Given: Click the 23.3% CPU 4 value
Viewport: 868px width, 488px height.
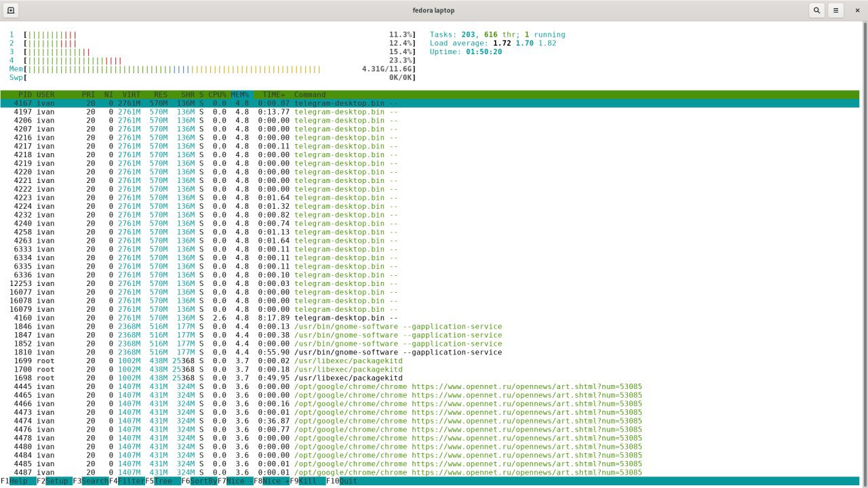Looking at the screenshot, I should point(400,60).
